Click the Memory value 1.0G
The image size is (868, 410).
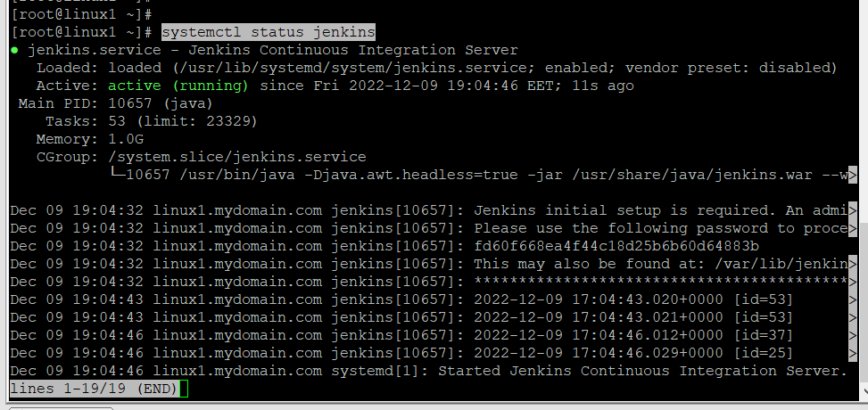(126, 139)
